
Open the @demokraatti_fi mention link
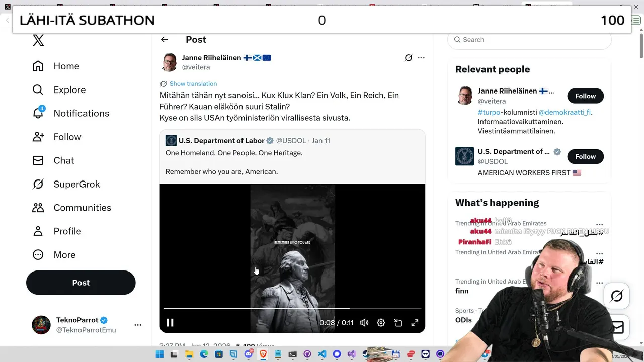565,112
